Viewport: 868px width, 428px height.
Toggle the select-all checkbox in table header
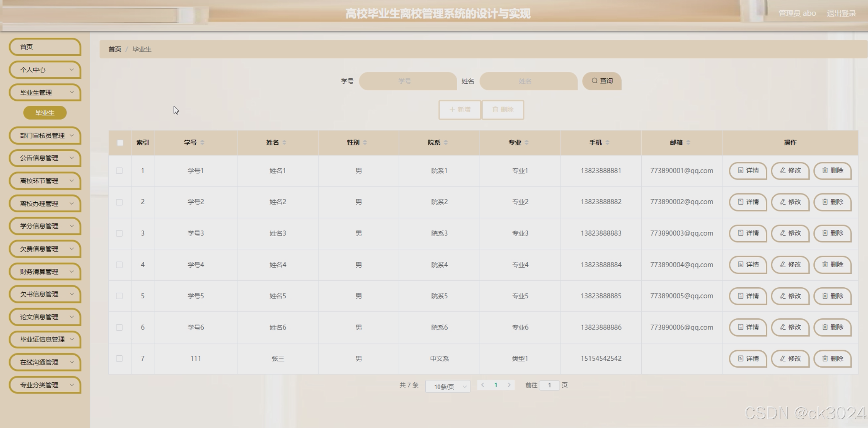119,142
